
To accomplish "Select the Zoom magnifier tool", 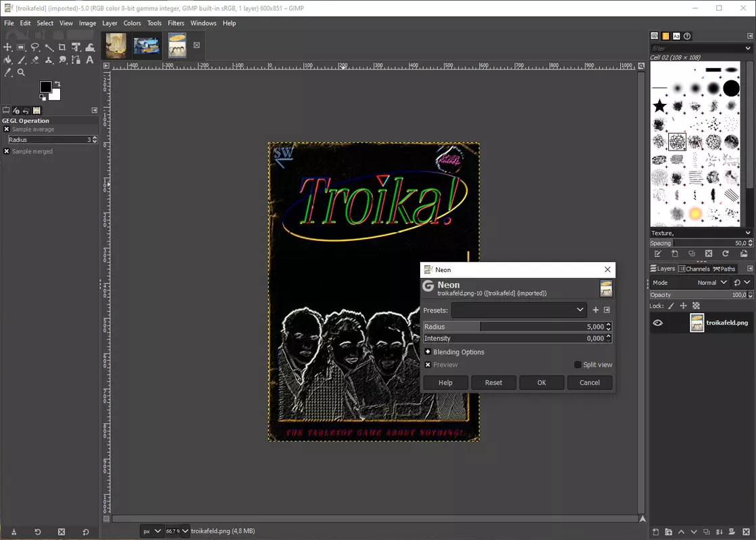I will click(21, 72).
